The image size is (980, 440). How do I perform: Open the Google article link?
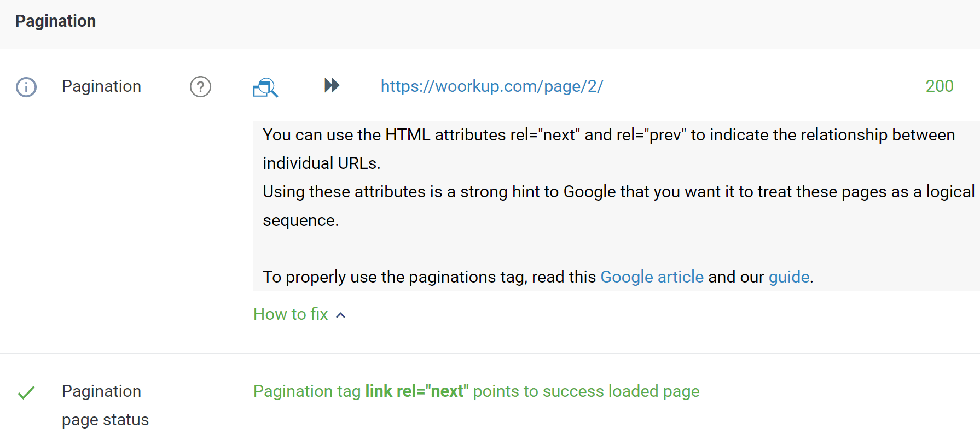click(652, 277)
